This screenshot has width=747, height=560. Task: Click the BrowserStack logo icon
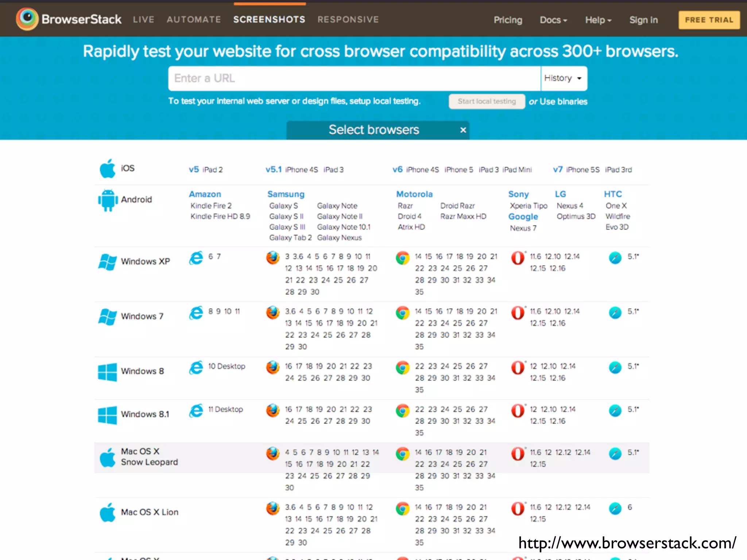click(x=27, y=19)
